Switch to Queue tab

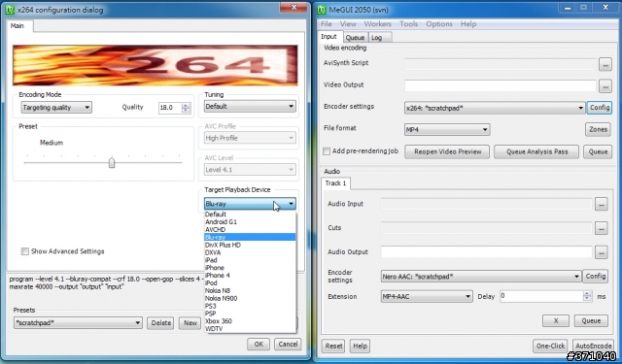[355, 38]
